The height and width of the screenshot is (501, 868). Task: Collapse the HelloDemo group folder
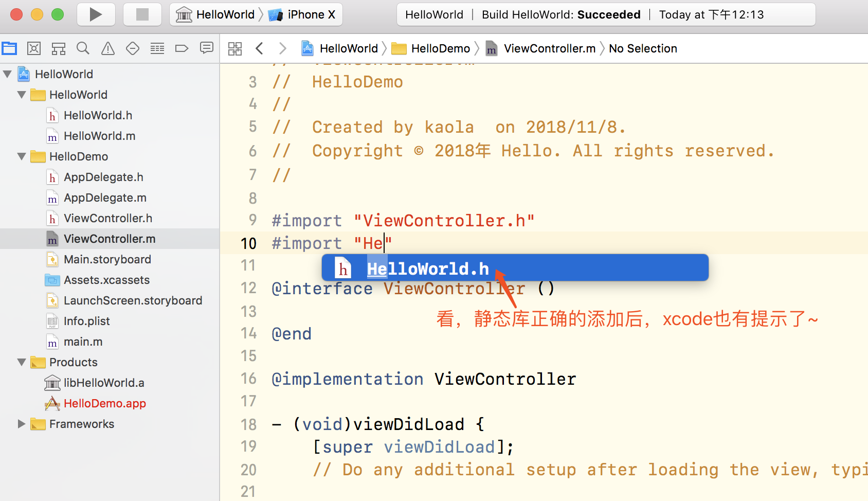(x=22, y=156)
